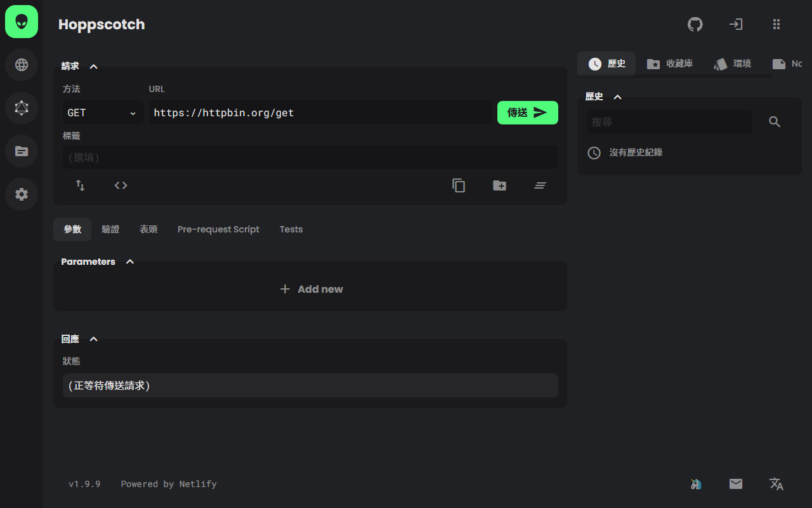Collapse the 請求 section chevron
Screen dimensions: 812x508
click(x=93, y=66)
